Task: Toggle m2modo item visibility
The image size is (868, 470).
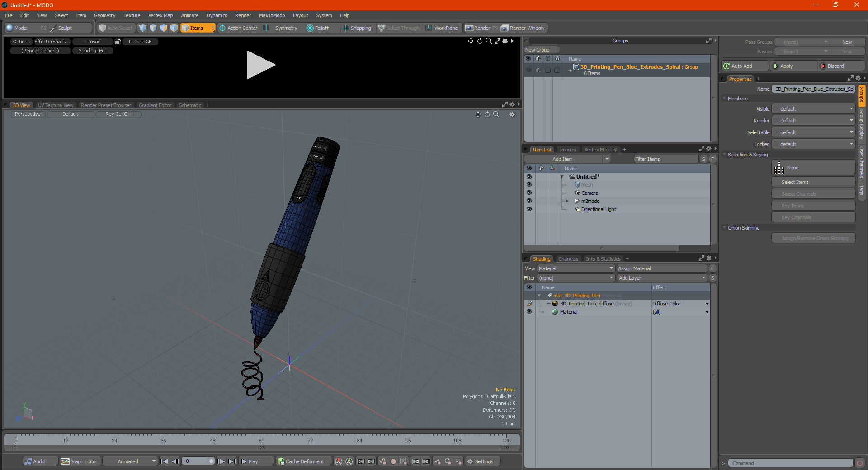Action: 529,201
